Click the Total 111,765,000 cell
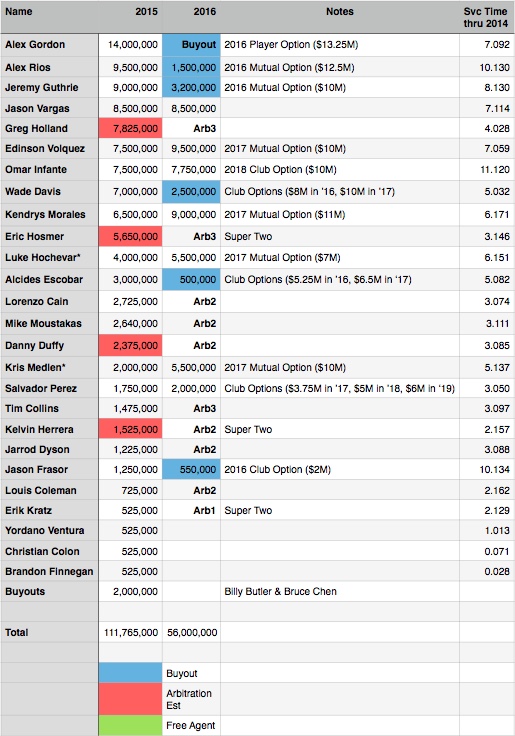The image size is (515, 736). coord(131,633)
